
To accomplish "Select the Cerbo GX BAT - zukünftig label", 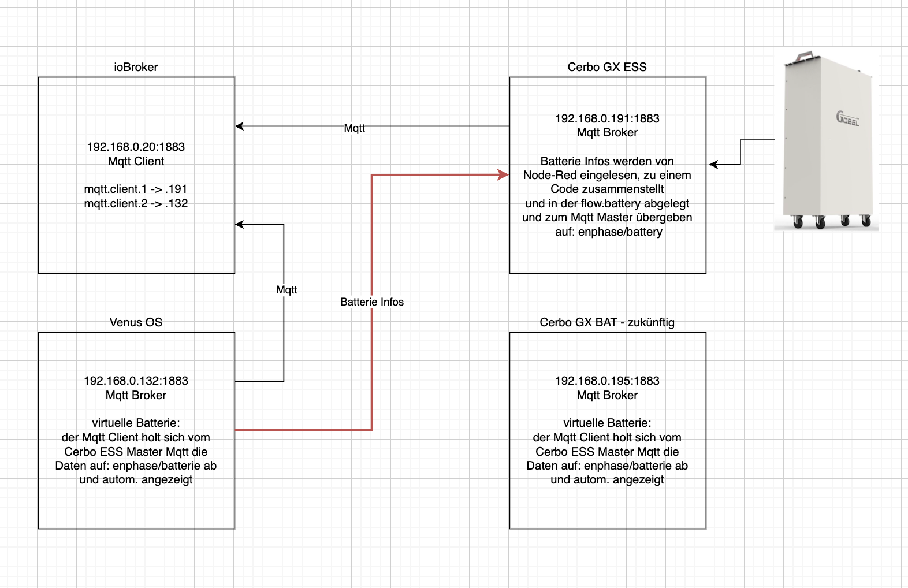I will (x=607, y=322).
